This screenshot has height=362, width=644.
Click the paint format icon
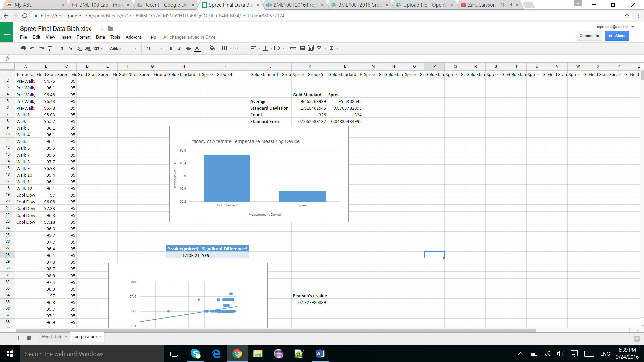pos(50,48)
